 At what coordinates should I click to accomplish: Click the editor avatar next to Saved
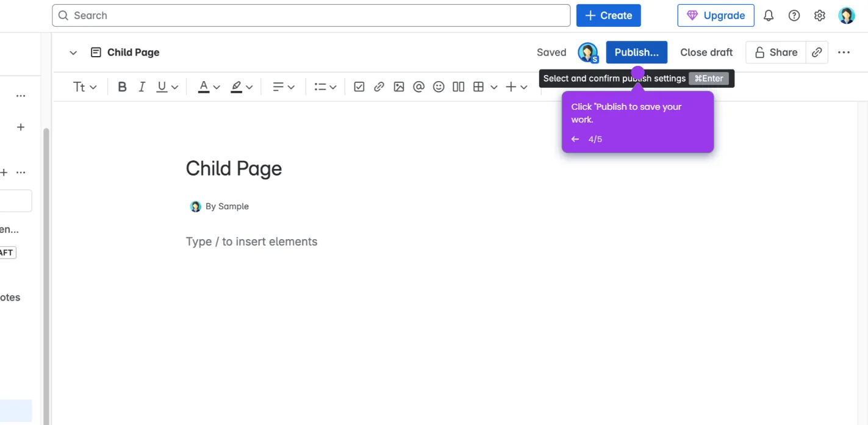click(588, 52)
